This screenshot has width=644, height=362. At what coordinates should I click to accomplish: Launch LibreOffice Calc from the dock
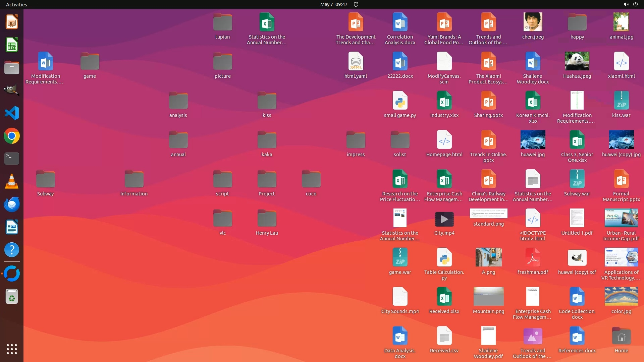(x=12, y=45)
